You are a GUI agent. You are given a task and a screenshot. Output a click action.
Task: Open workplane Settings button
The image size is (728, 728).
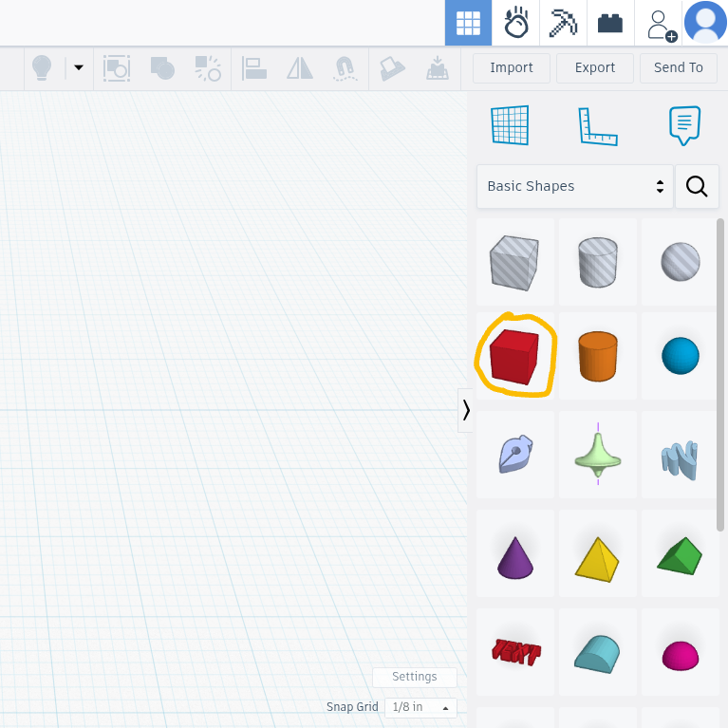tap(415, 677)
